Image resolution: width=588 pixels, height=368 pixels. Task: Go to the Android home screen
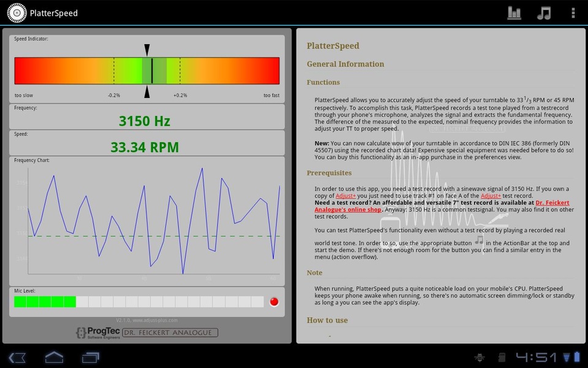pos(54,357)
